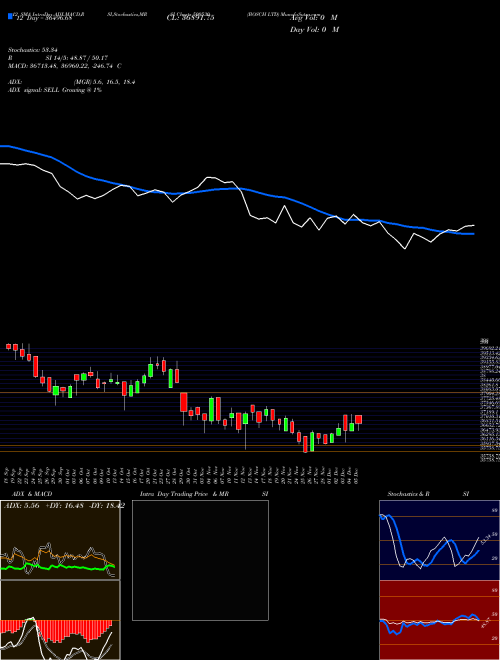This screenshot has width=500, height=660.
Task: Open the MACD histogram chart panel
Action: (60, 620)
